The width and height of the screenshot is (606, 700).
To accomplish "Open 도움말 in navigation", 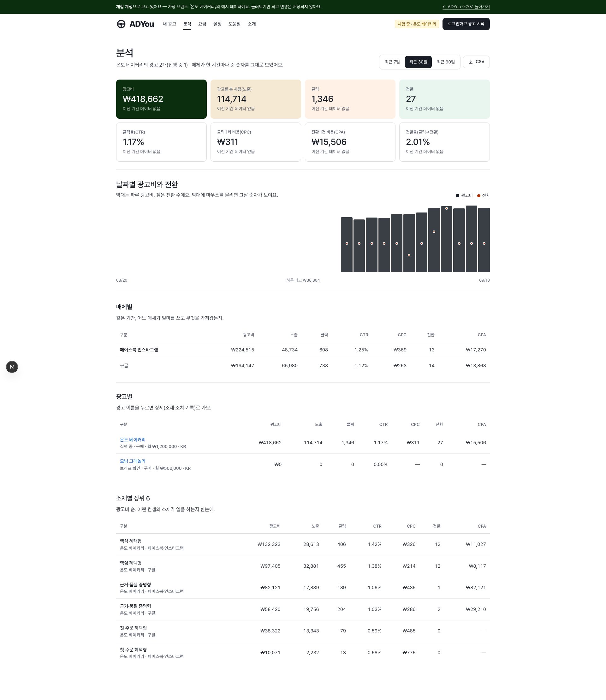I will click(x=234, y=24).
